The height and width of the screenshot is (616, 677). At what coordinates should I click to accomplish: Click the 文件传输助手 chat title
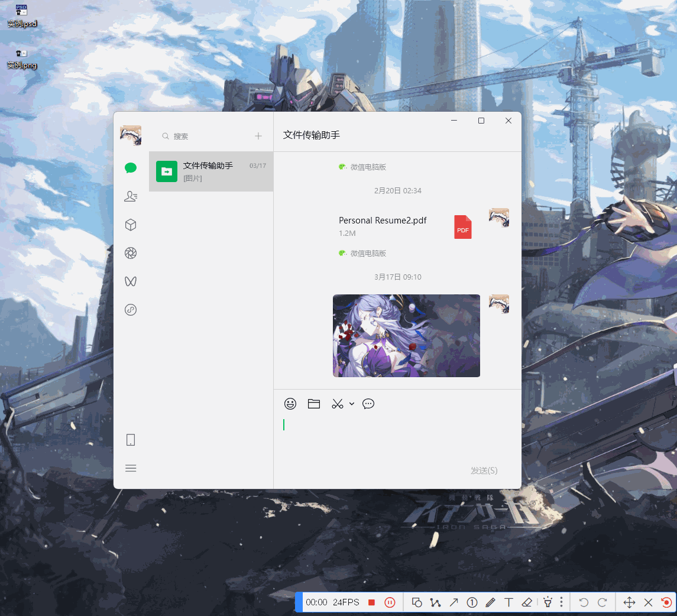pos(311,135)
